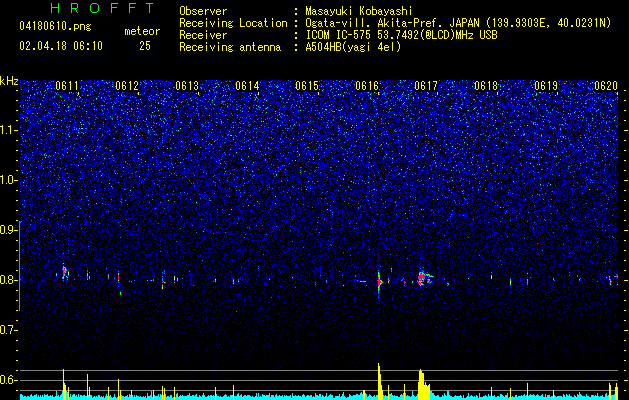
Task: Click the 0614 time marker
Action: click(x=247, y=86)
